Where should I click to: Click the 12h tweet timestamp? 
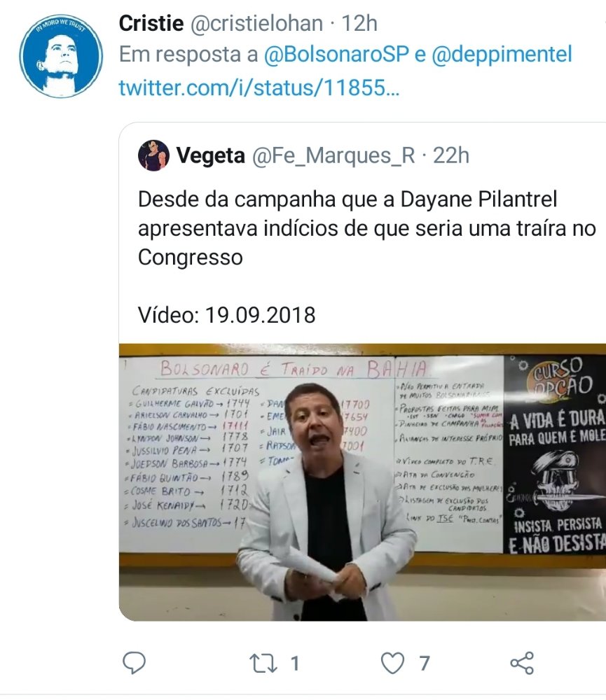360,23
